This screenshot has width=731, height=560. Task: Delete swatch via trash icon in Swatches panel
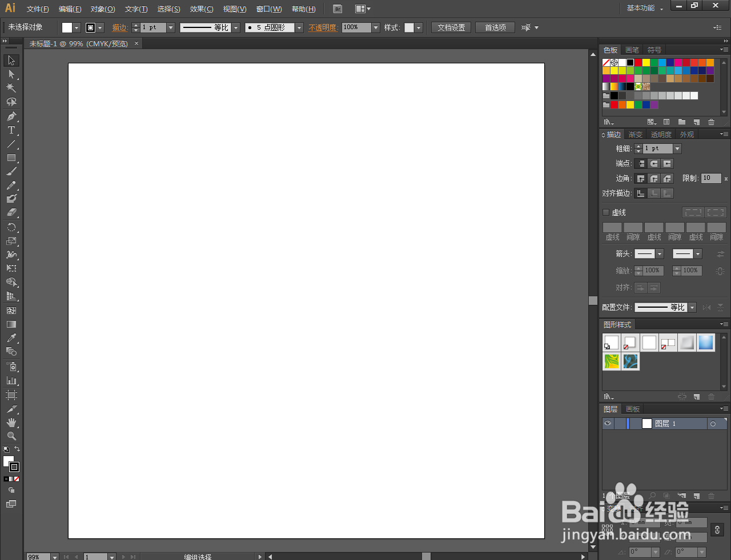[711, 122]
